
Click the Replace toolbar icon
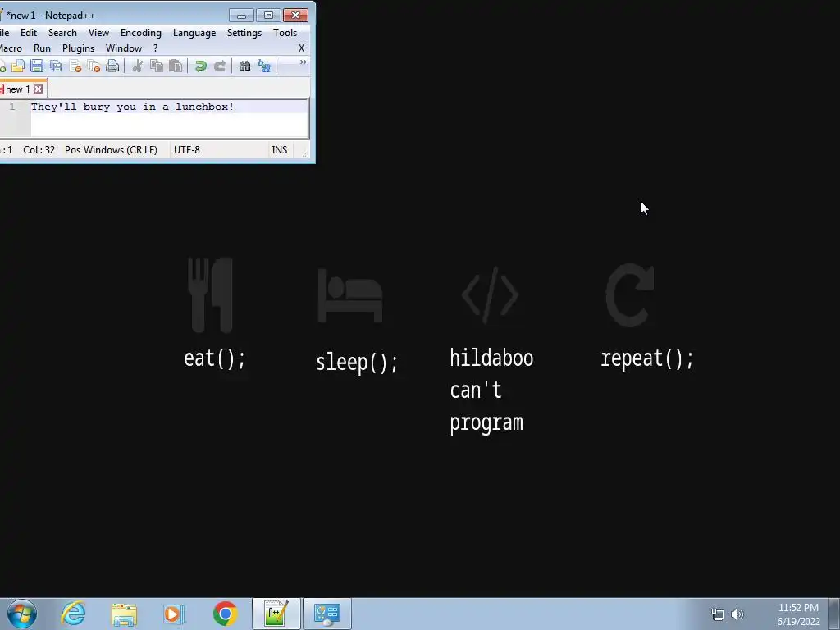pos(264,66)
